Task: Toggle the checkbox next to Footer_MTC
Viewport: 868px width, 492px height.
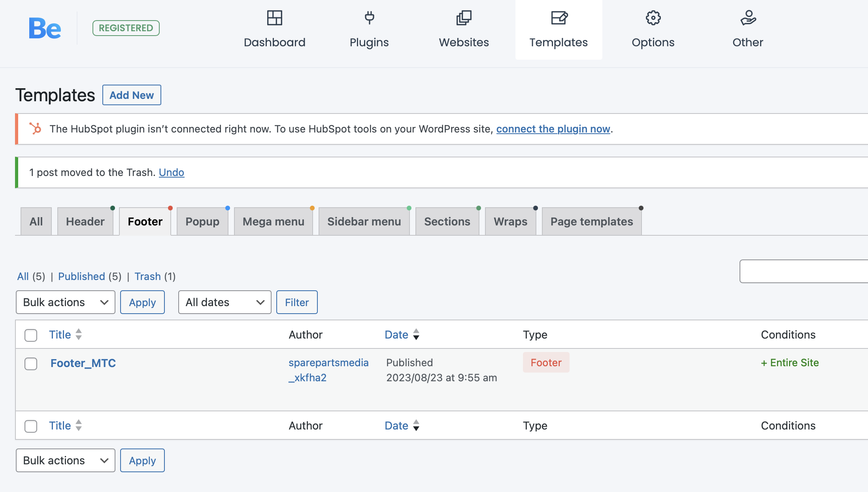Action: pos(31,363)
